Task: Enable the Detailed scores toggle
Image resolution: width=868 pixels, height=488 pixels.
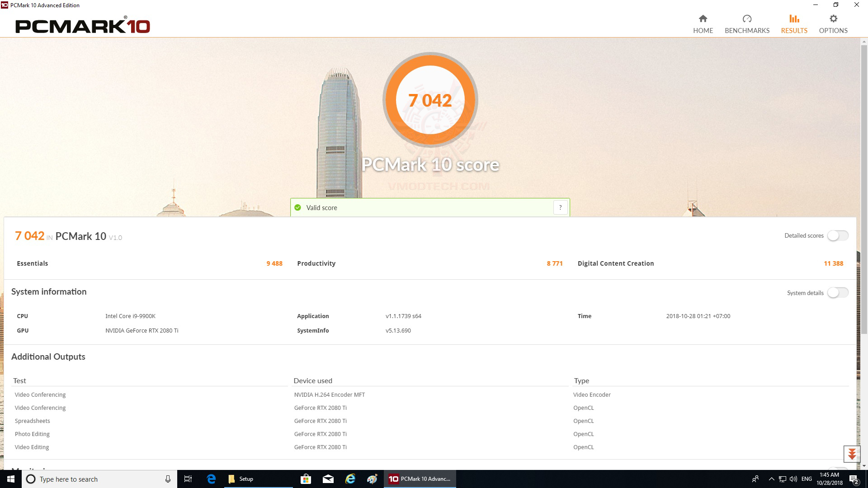Action: click(x=838, y=235)
